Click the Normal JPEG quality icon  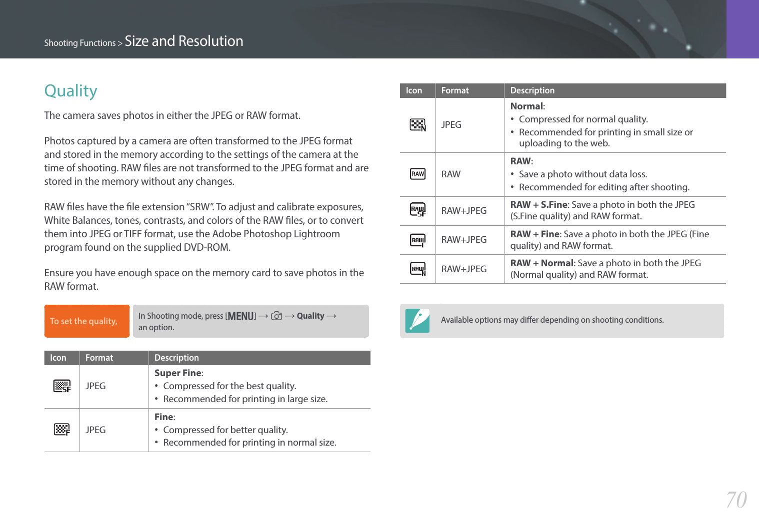(418, 125)
